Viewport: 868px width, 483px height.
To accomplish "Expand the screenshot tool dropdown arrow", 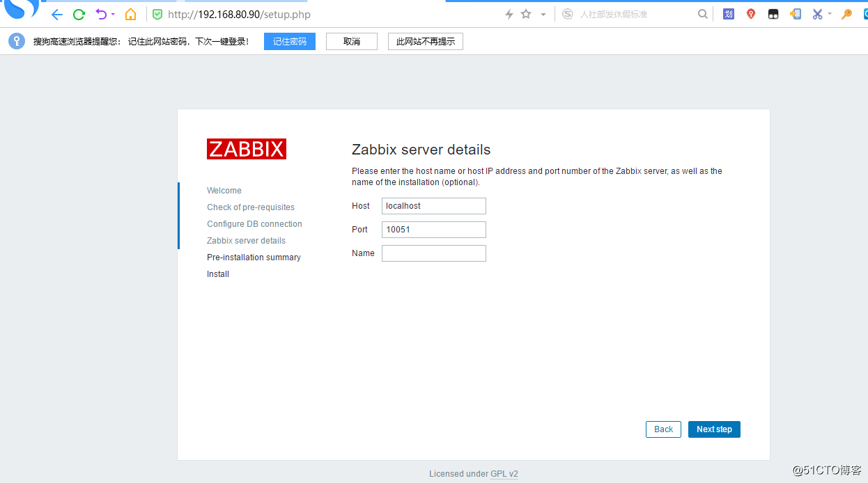I will pos(830,14).
